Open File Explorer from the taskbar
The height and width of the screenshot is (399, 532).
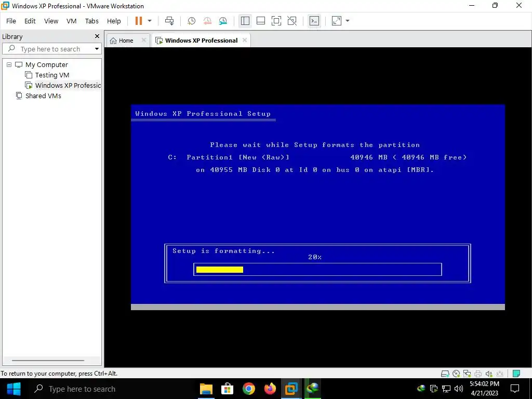(x=206, y=389)
